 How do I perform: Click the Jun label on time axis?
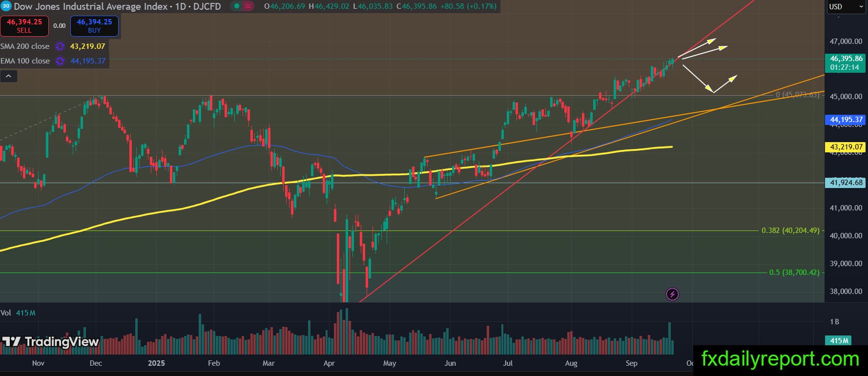[450, 363]
